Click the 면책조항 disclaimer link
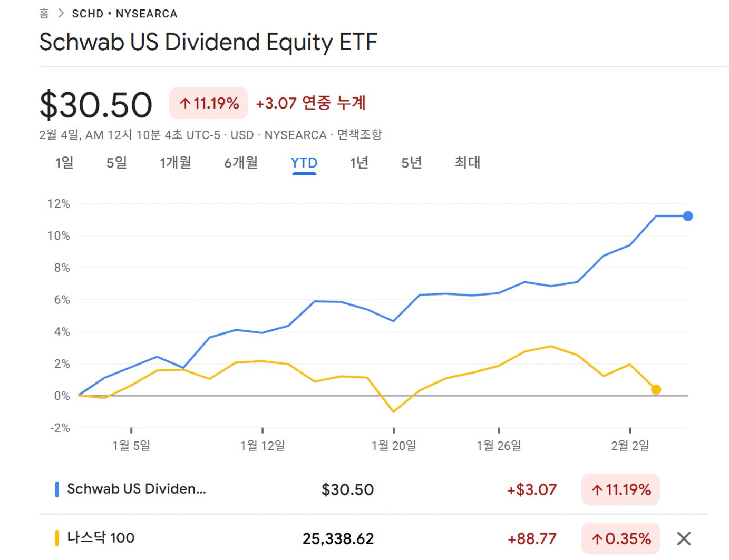The image size is (729, 560). (359, 135)
